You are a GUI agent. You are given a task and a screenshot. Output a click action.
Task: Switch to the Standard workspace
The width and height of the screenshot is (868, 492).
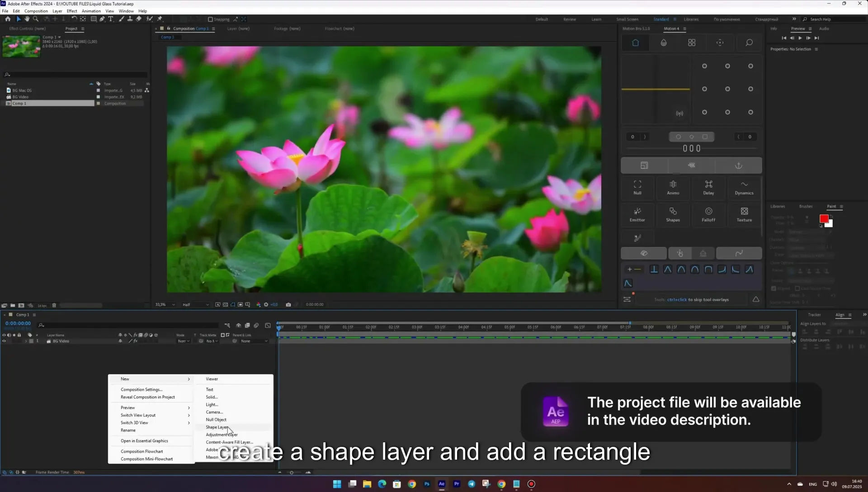point(661,19)
